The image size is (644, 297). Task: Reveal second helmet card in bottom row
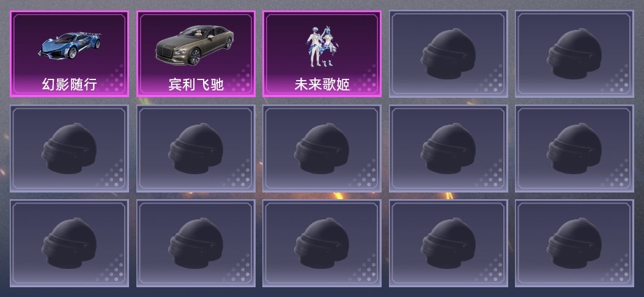[196, 243]
